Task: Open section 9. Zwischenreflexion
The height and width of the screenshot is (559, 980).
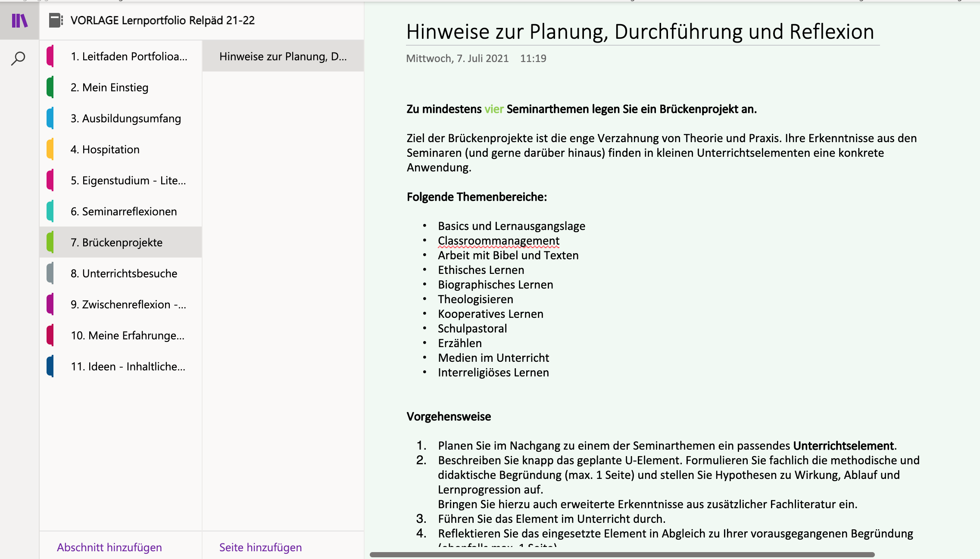Action: (128, 304)
